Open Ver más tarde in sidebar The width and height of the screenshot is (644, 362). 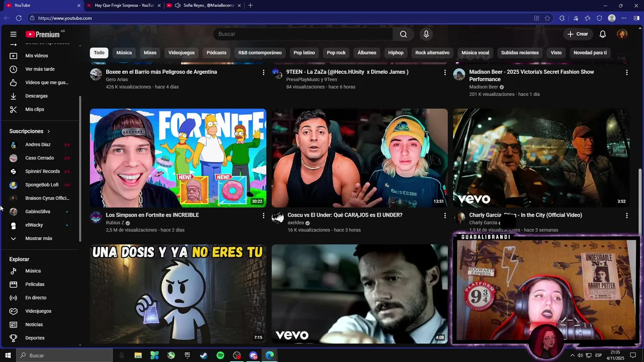[40, 69]
